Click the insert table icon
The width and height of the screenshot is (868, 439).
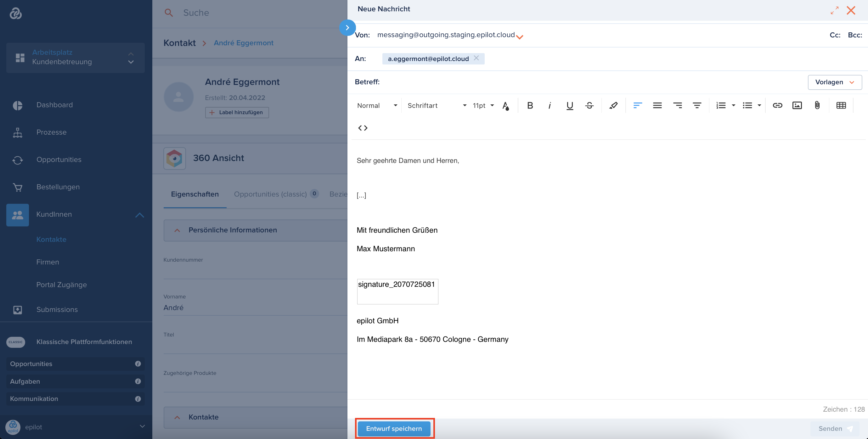pos(841,105)
